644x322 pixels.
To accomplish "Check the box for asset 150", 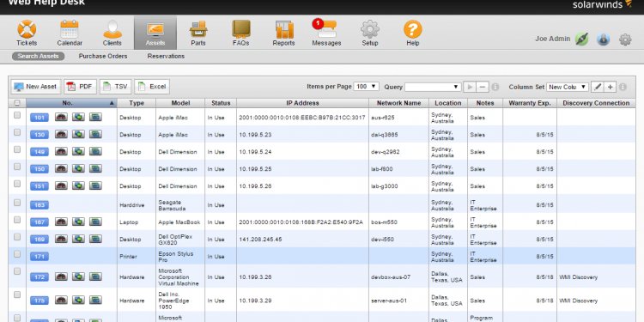I will point(17,167).
